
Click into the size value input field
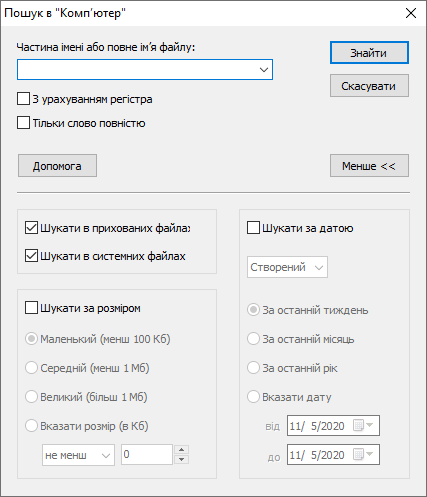tap(147, 454)
